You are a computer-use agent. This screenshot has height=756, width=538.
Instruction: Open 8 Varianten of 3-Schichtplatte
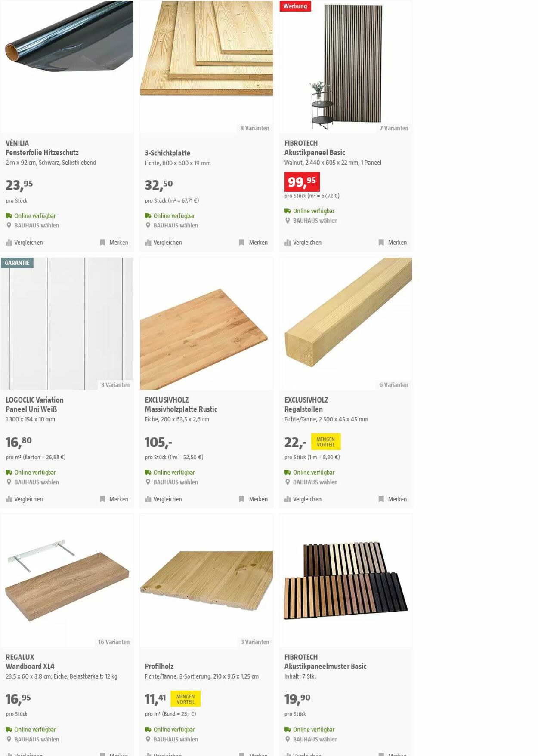pos(255,128)
